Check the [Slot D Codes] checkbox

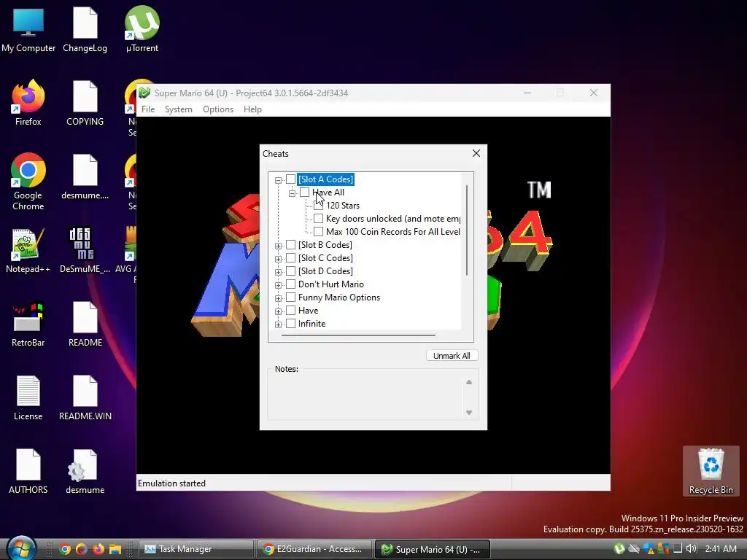[290, 271]
